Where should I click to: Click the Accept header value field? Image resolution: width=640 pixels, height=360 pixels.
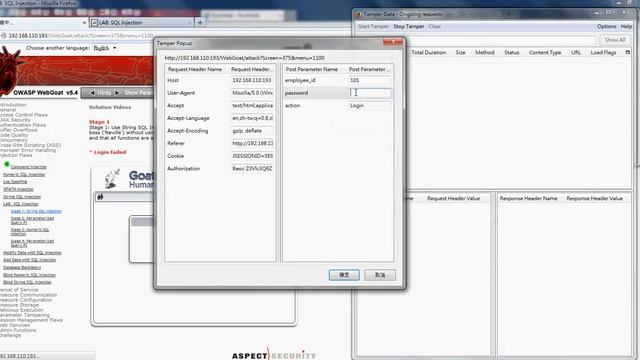click(252, 106)
